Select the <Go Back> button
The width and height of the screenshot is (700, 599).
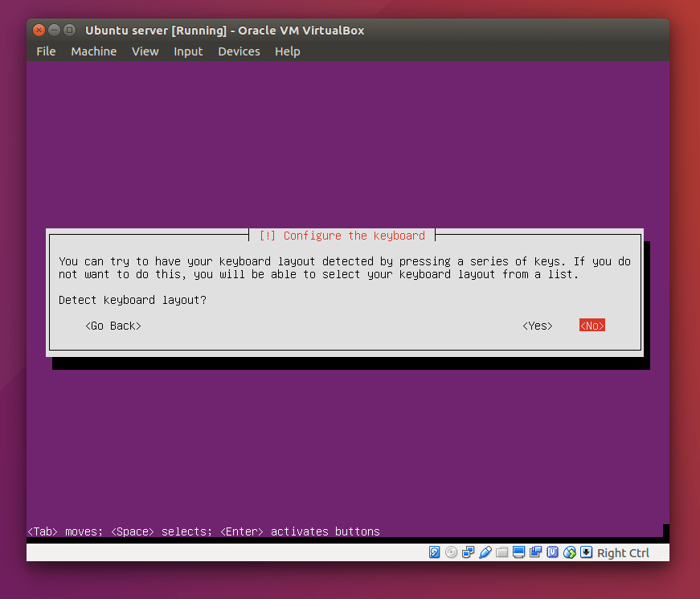pos(113,326)
